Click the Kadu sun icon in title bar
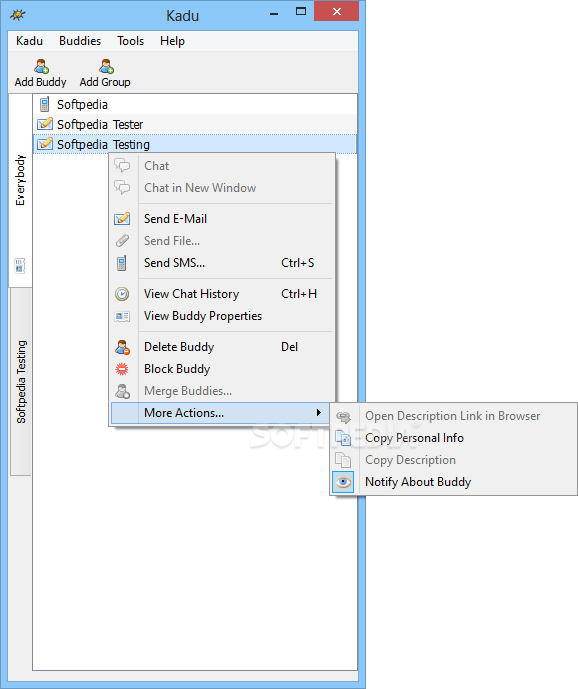Image resolution: width=578 pixels, height=689 pixels. tap(18, 15)
